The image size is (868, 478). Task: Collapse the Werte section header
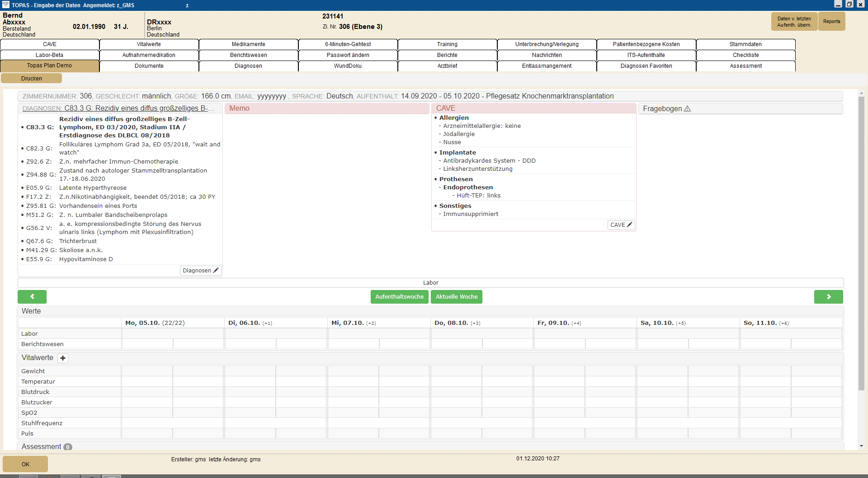tap(31, 311)
